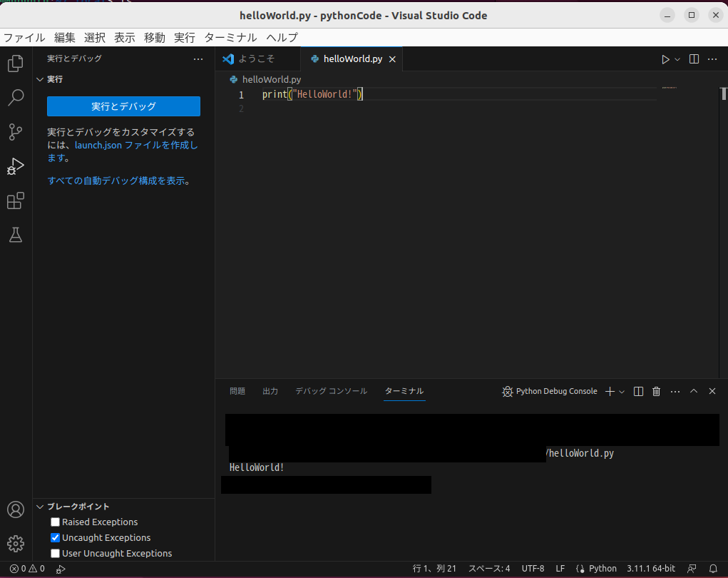Enable the Raised Exceptions checkbox

pyautogui.click(x=55, y=522)
